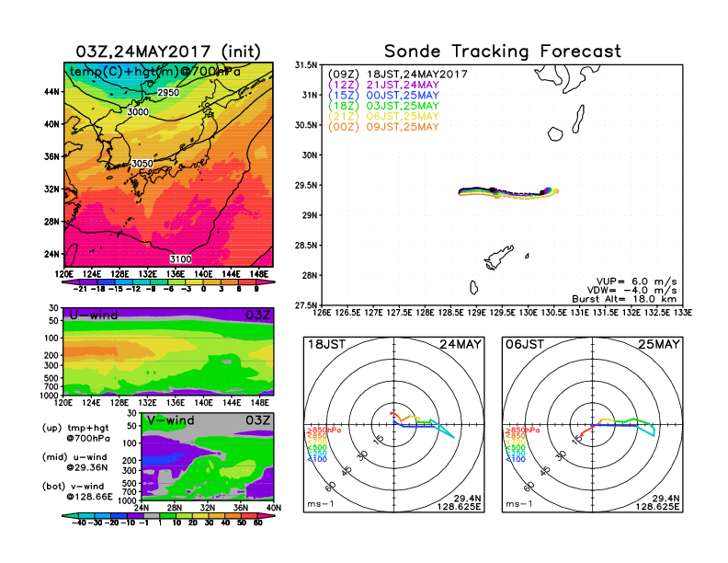Click the "03Z" label in U-wind panel

coord(257,315)
